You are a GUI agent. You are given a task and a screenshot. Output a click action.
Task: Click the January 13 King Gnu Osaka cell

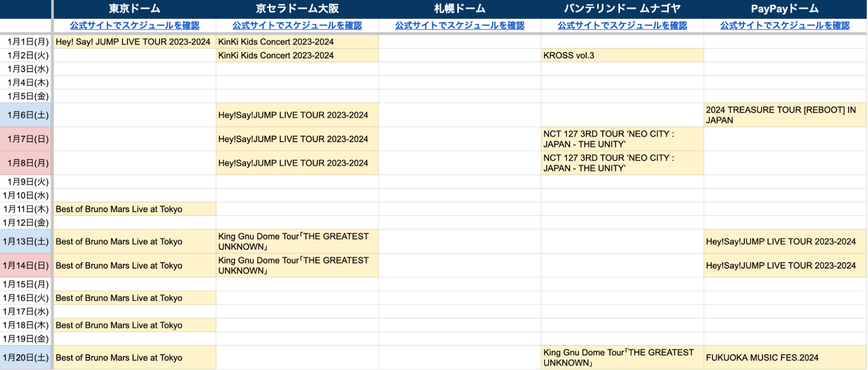(x=297, y=242)
